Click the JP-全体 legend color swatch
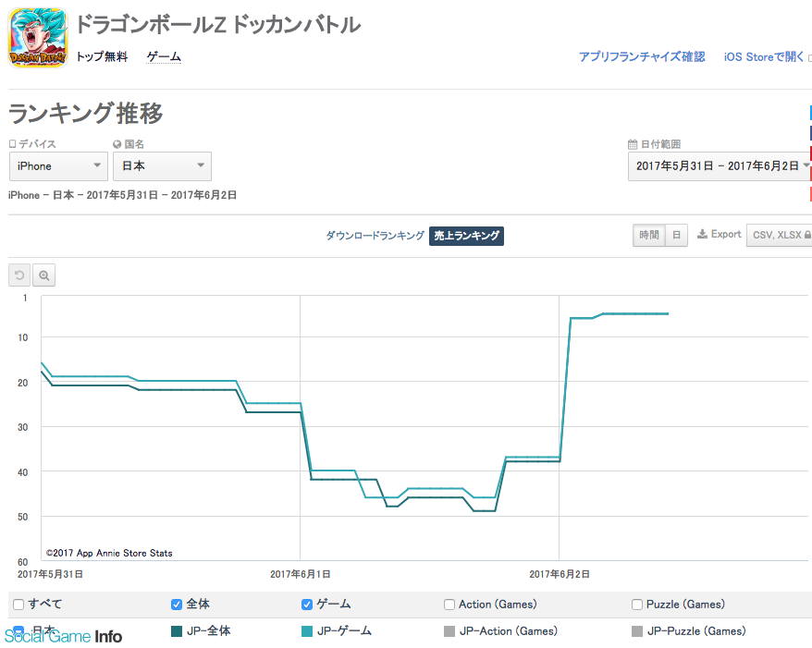The image size is (812, 648). coord(177,631)
